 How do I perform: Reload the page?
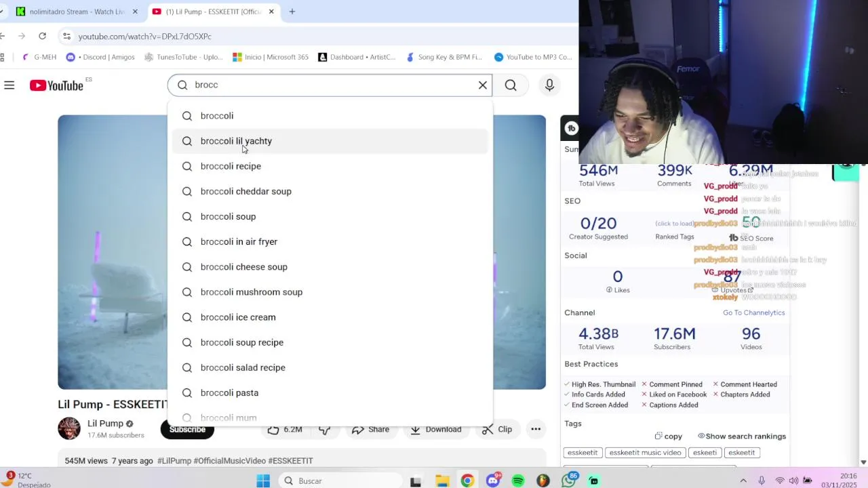pos(42,36)
